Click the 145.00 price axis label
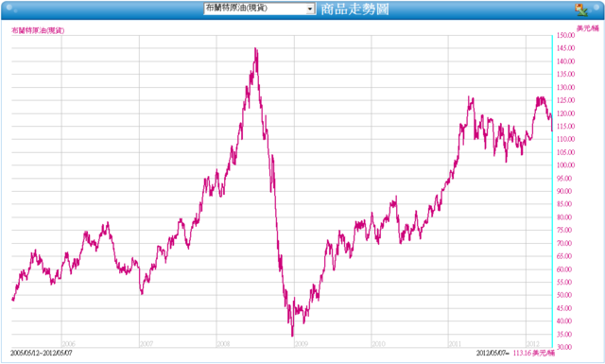 click(x=565, y=48)
